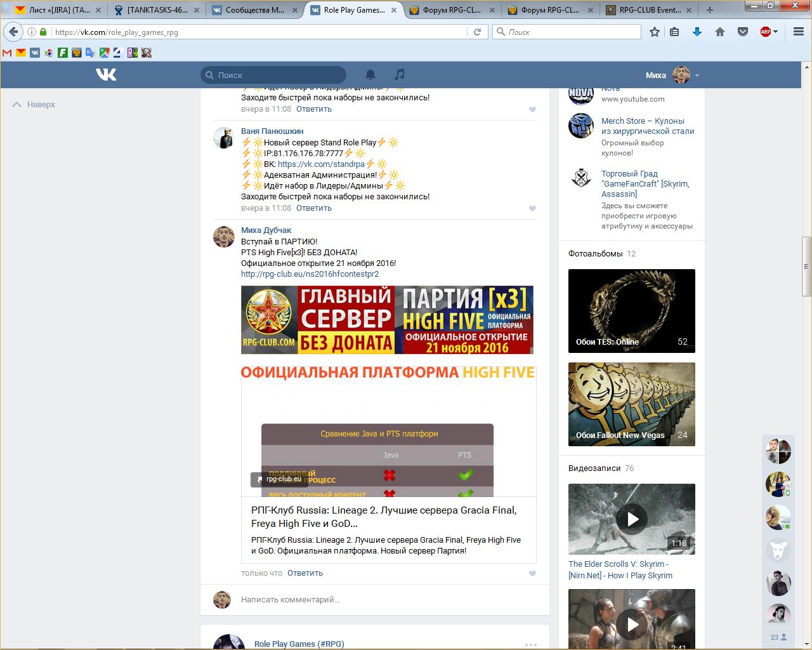Open the VK dog avatar in chat sidebar

(778, 550)
